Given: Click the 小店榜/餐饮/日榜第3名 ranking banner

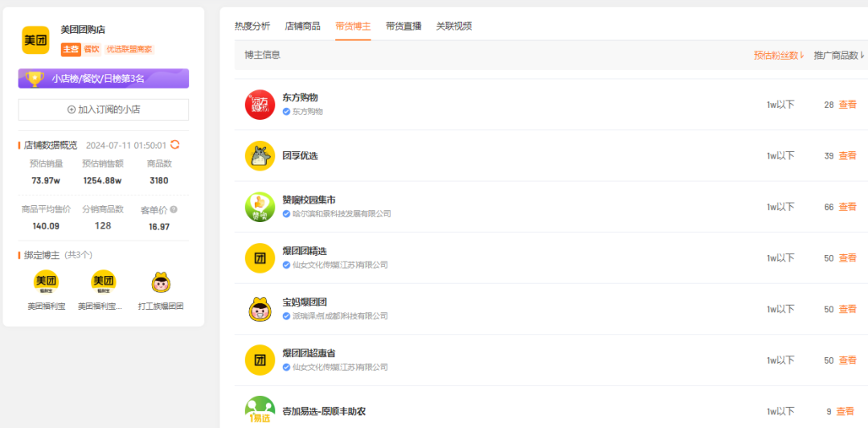Looking at the screenshot, I should (x=104, y=79).
